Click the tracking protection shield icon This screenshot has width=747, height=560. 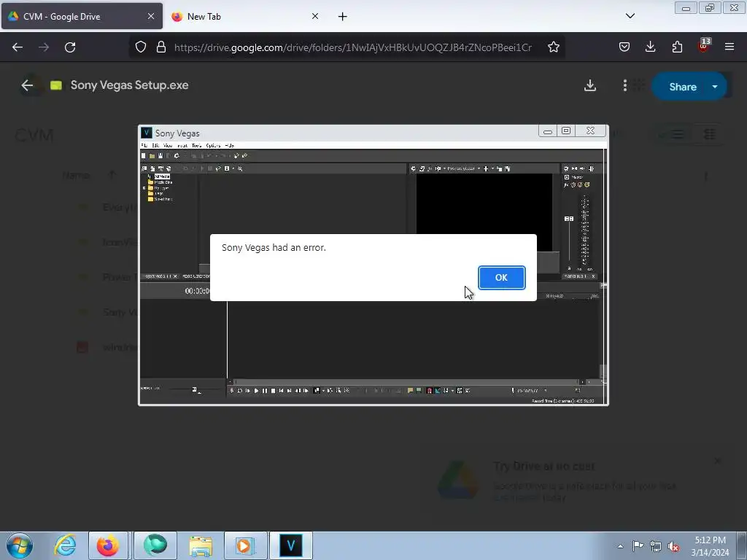(x=141, y=47)
